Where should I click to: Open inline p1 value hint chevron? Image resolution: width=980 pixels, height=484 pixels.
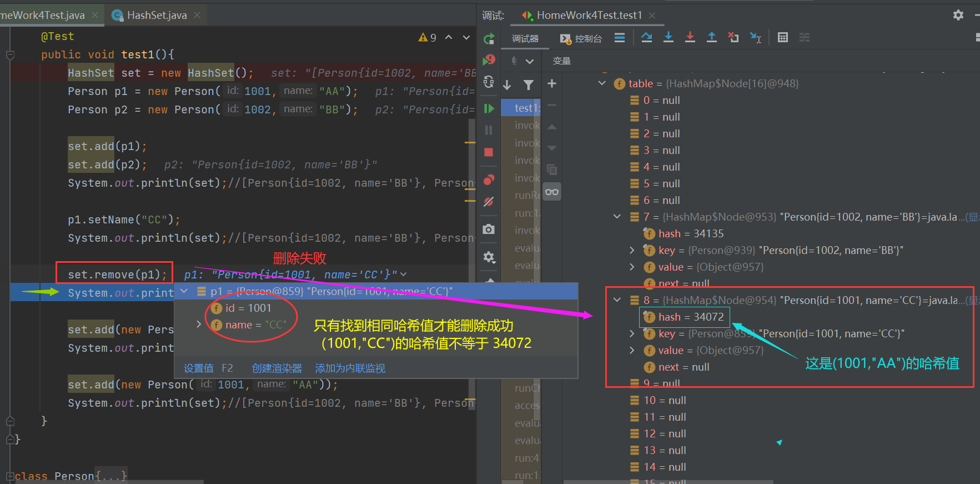(404, 275)
